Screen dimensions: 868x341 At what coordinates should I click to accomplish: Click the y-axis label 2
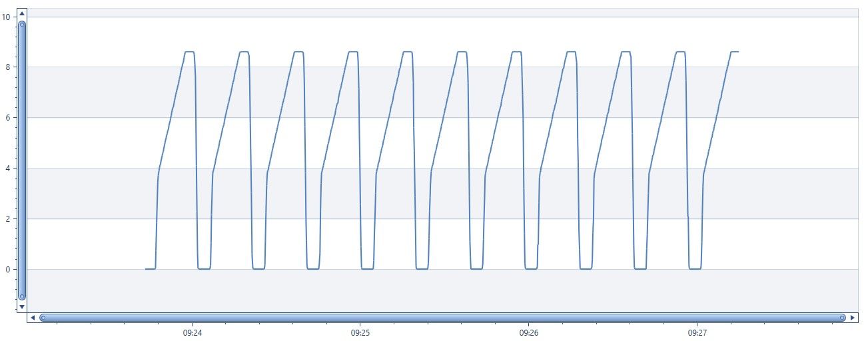tap(8, 219)
